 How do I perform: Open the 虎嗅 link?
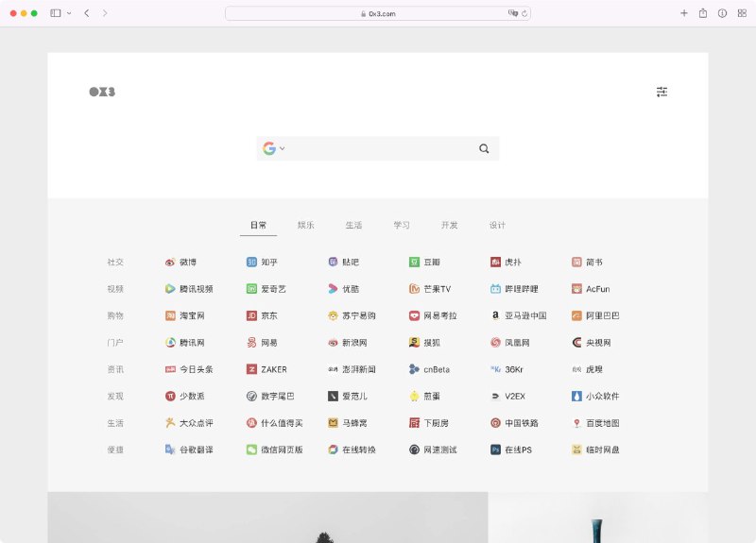coord(587,369)
